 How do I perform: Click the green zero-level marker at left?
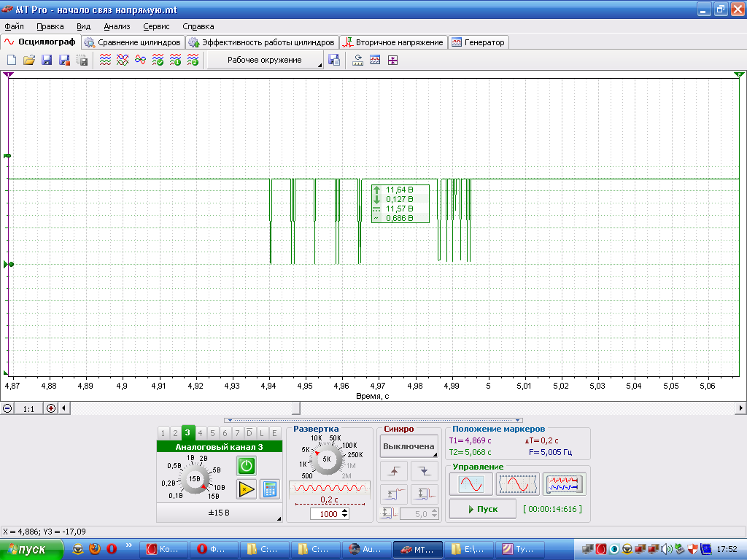7,264
